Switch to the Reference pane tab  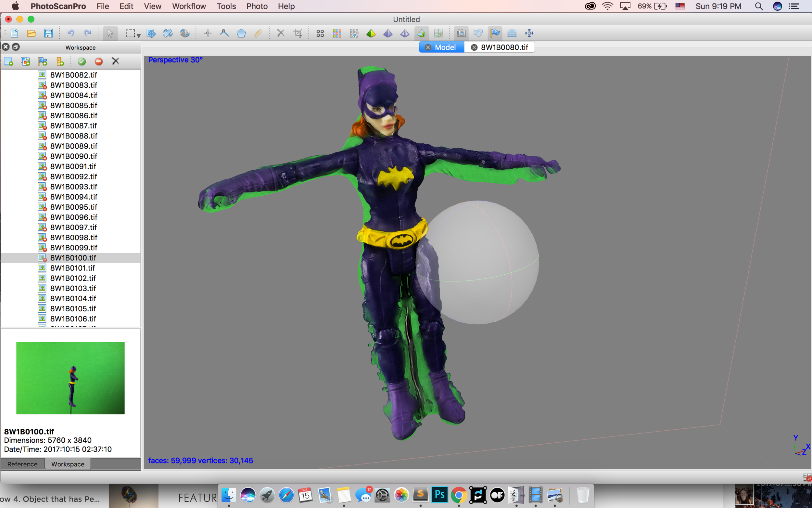pos(22,464)
